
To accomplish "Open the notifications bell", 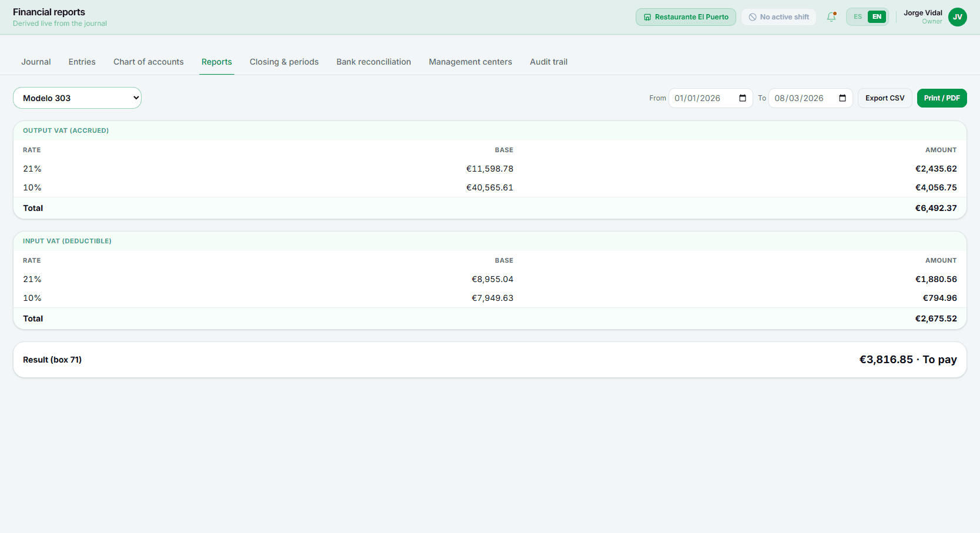I will (x=831, y=17).
